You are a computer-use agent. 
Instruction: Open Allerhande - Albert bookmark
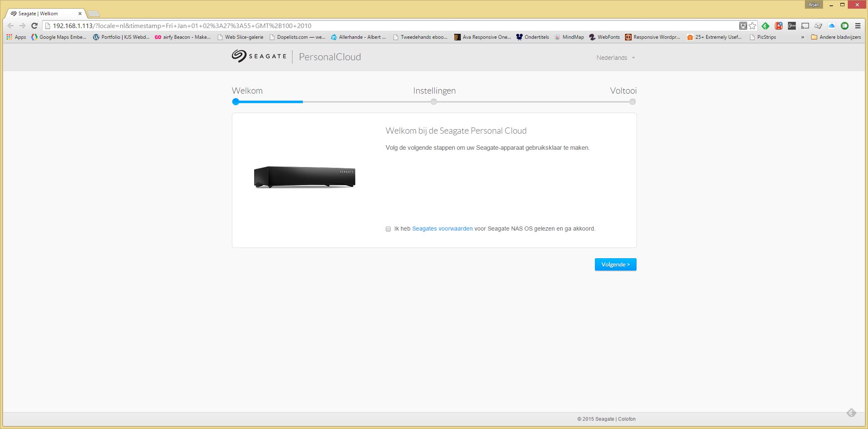(x=358, y=37)
